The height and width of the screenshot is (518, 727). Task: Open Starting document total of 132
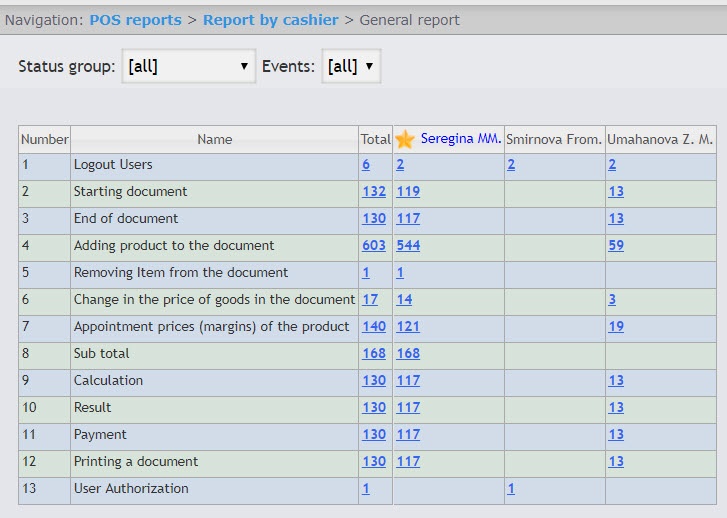[x=373, y=191]
